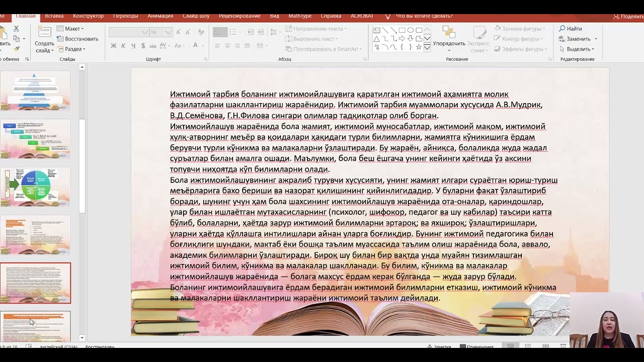
Task: Select the oval shape in gallery
Action: (x=411, y=30)
